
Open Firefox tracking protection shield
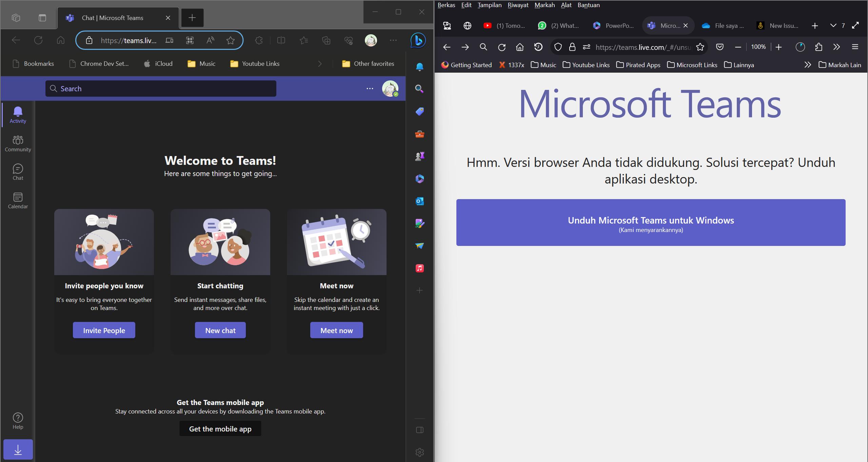558,47
